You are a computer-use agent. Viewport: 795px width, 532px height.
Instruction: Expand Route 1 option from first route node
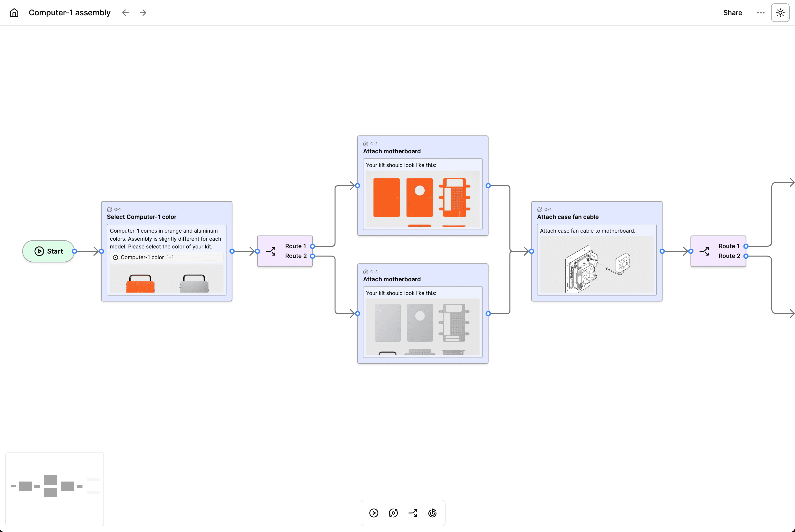click(x=295, y=246)
